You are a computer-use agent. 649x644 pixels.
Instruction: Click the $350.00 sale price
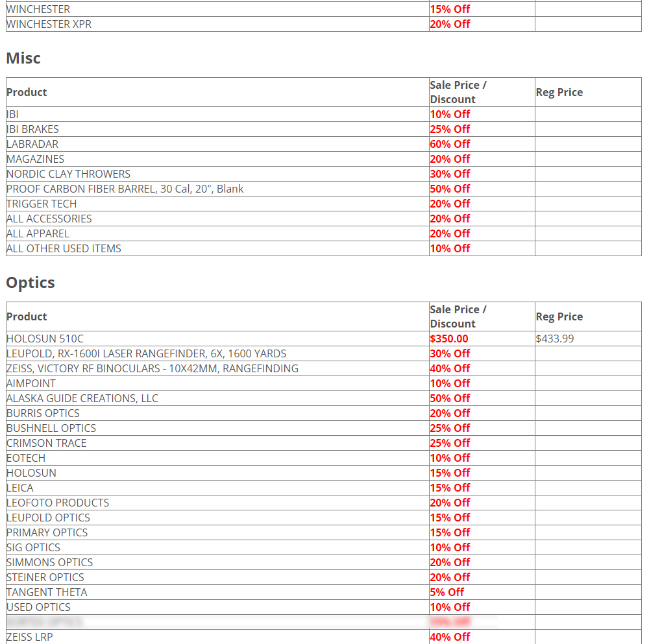(449, 339)
